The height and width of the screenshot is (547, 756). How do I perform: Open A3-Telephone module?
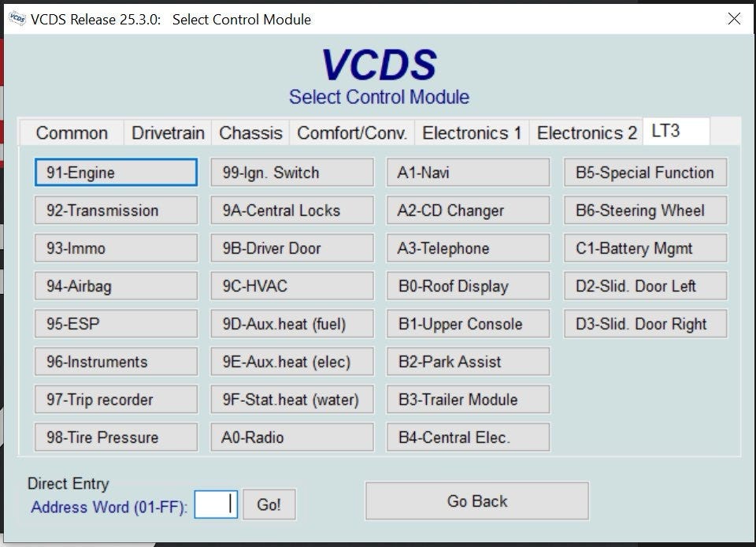click(x=468, y=248)
